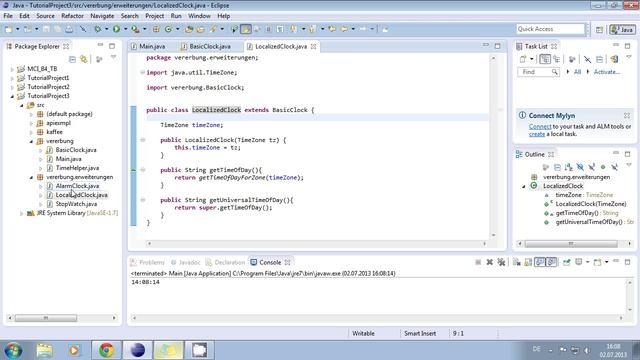Switch to Main.java editor tab

pyautogui.click(x=148, y=47)
